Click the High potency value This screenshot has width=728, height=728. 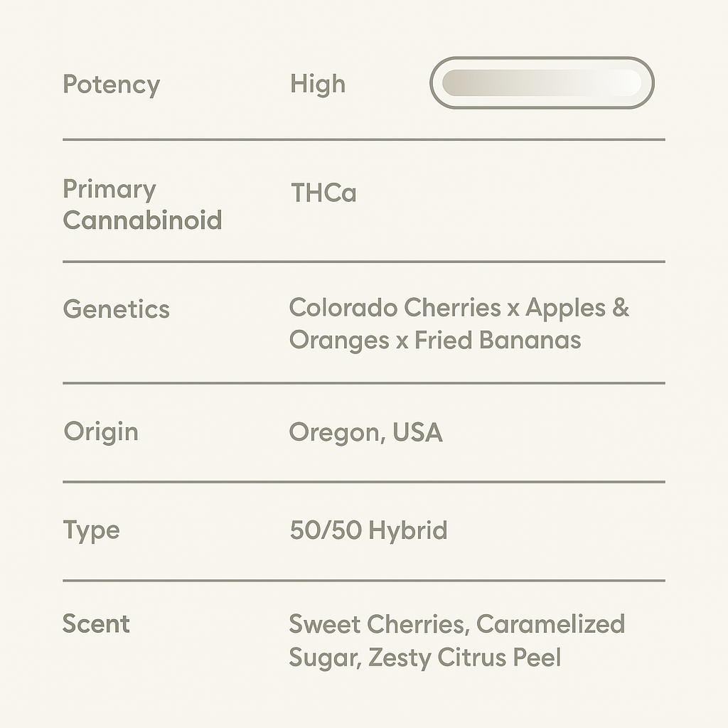318,85
